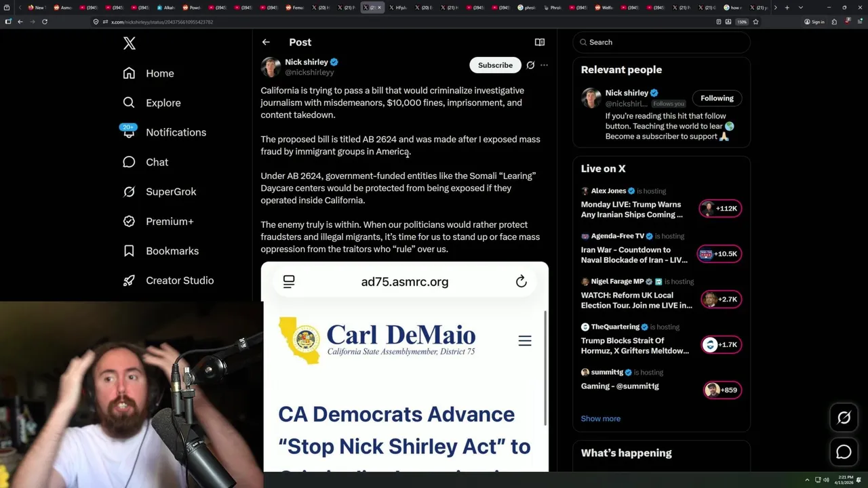The width and height of the screenshot is (868, 488).
Task: Switch to the 'how' Google tab
Action: [732, 7]
